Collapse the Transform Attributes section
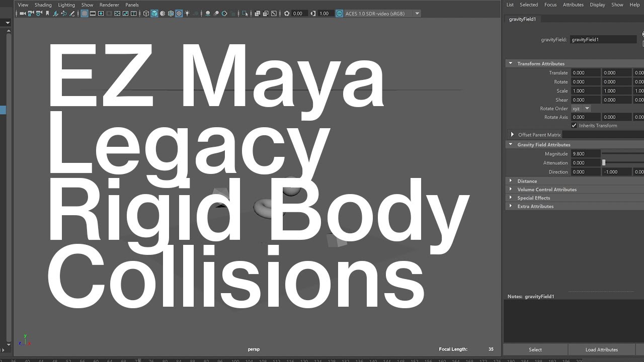 tap(511, 64)
